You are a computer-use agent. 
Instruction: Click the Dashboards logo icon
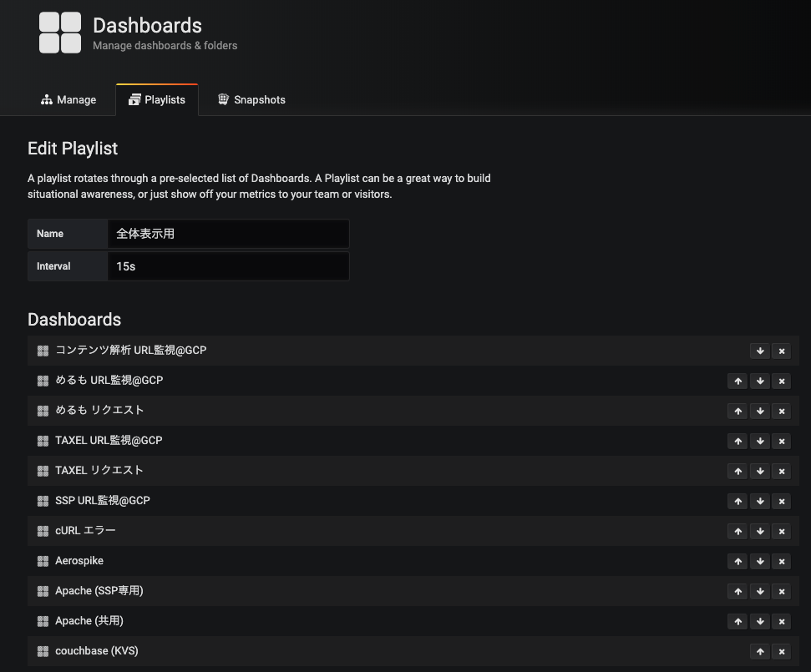[60, 33]
